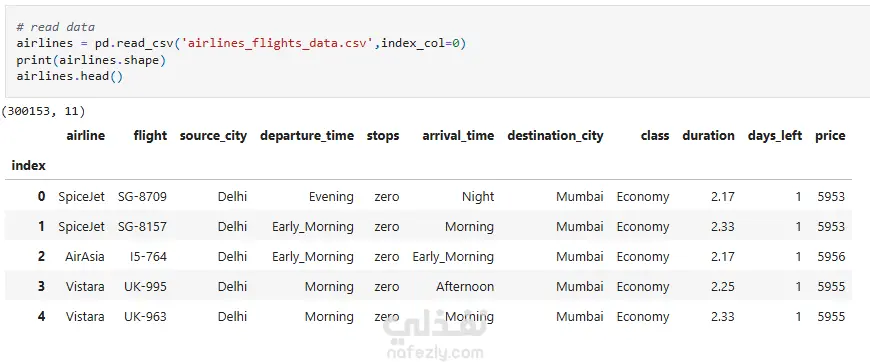This screenshot has width=870, height=362.
Task: Click the 'airlines_flights_data.csv' string in code
Action: 277,43
